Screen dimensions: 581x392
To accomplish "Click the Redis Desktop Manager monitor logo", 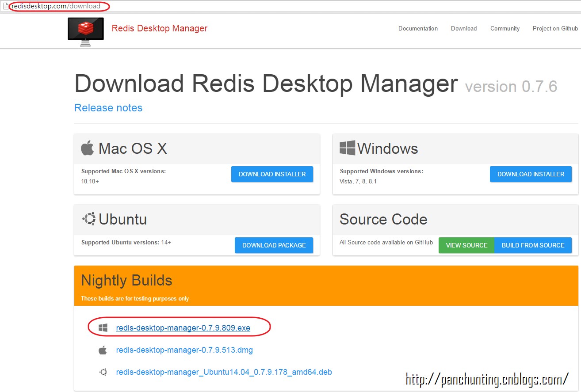I will 86,31.
